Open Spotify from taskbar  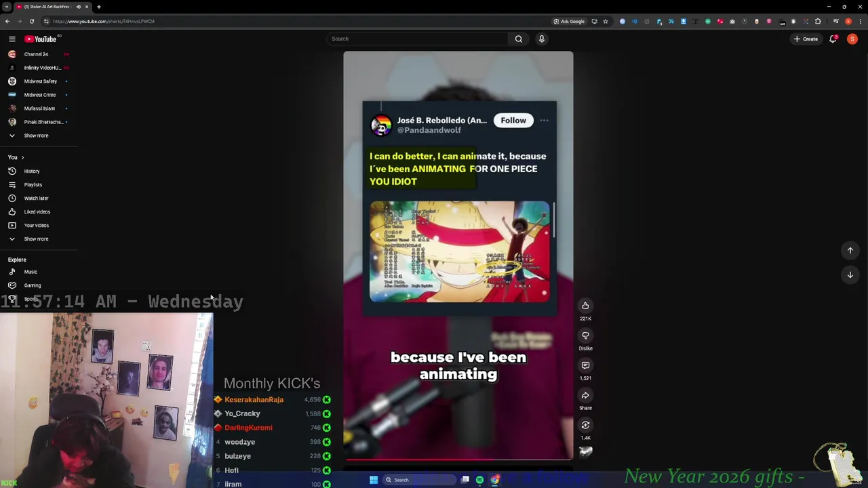[479, 480]
